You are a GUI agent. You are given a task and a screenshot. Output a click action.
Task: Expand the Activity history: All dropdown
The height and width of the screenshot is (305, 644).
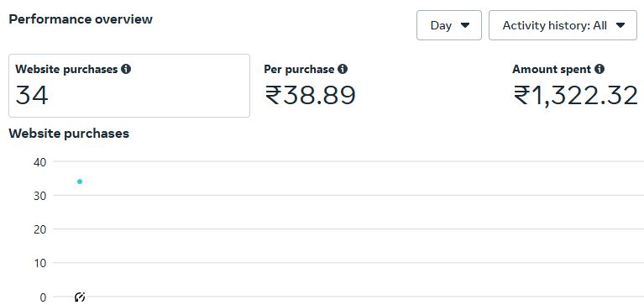click(563, 25)
